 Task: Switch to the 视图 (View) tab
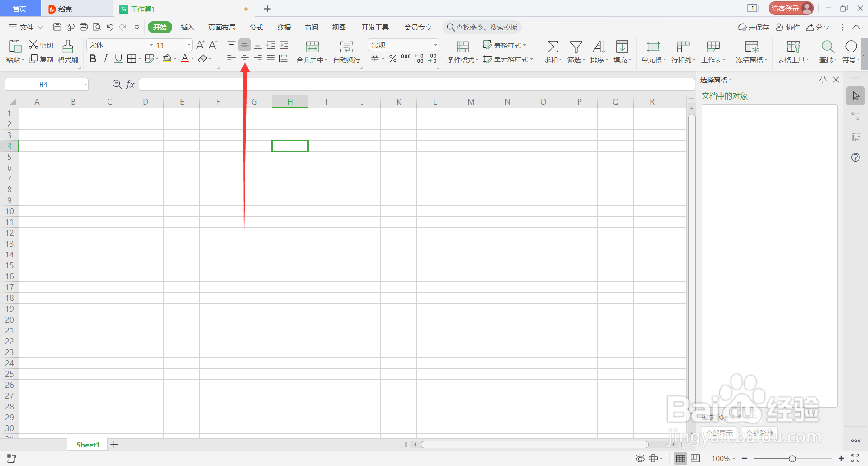click(339, 27)
